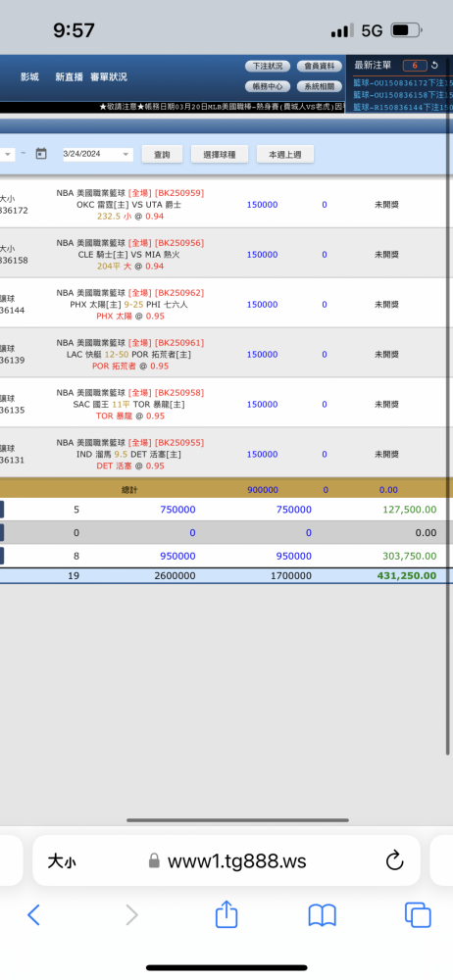Open latest bet OU150836172 entry

coord(402,82)
